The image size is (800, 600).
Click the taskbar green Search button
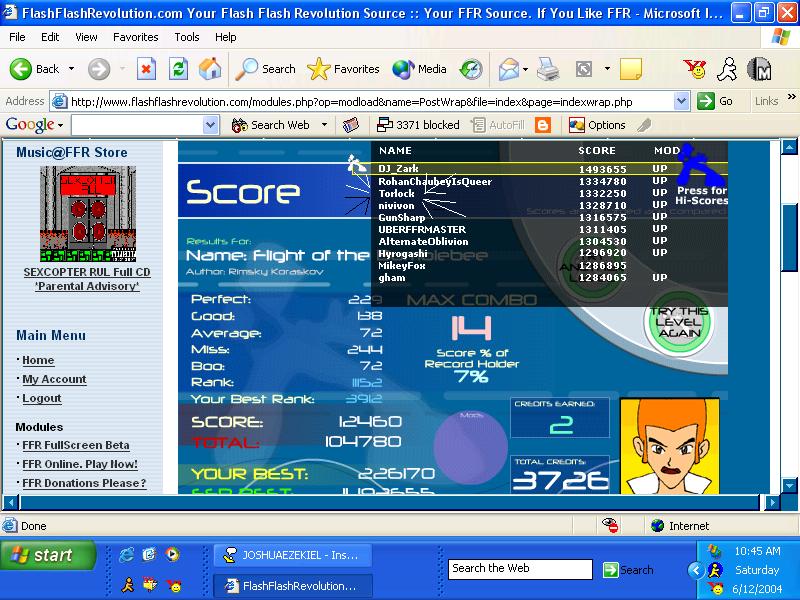pos(628,569)
